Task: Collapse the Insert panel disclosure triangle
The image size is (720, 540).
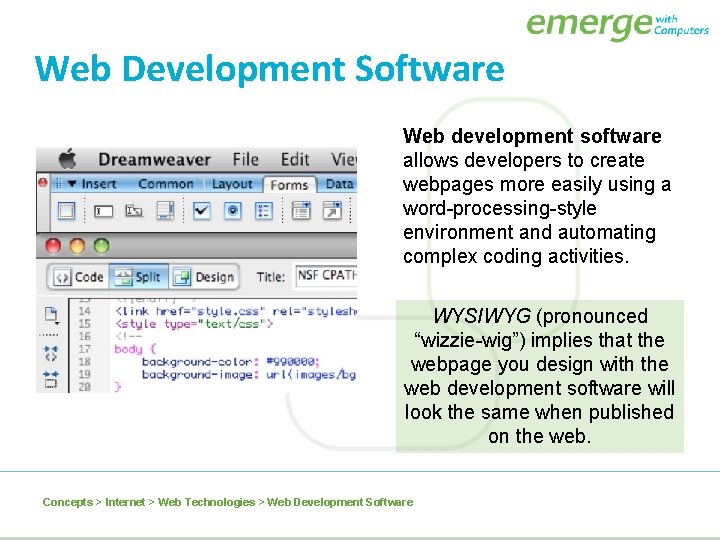Action: click(x=72, y=184)
